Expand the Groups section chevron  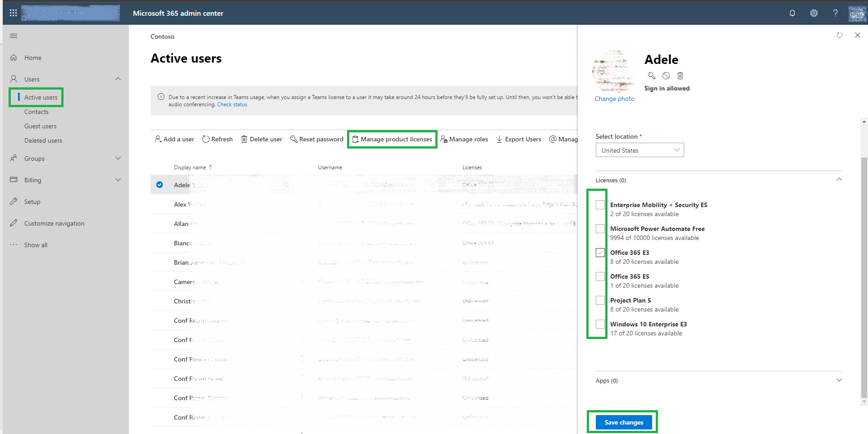coord(118,158)
